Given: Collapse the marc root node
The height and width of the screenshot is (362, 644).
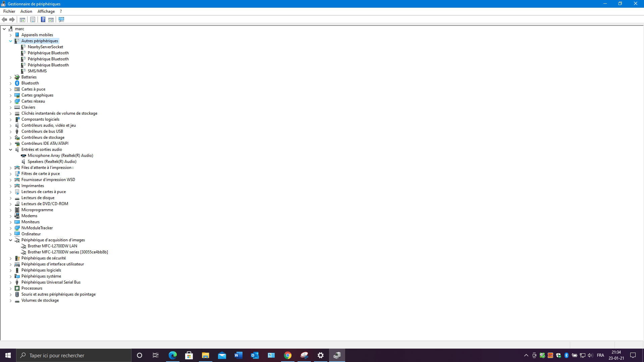Looking at the screenshot, I should click(x=4, y=29).
